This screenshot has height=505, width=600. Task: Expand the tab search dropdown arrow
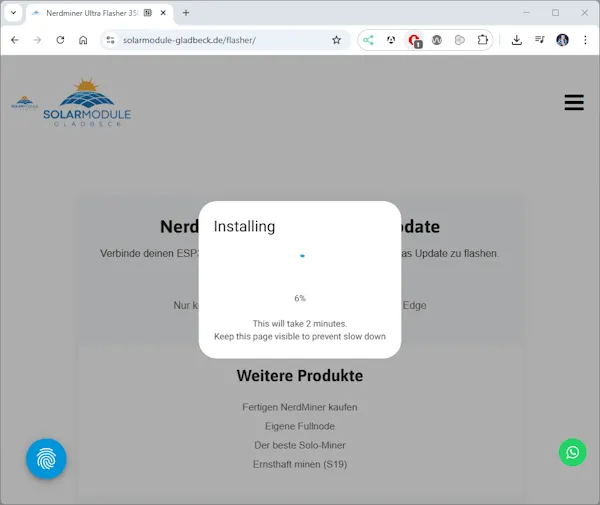coord(13,13)
